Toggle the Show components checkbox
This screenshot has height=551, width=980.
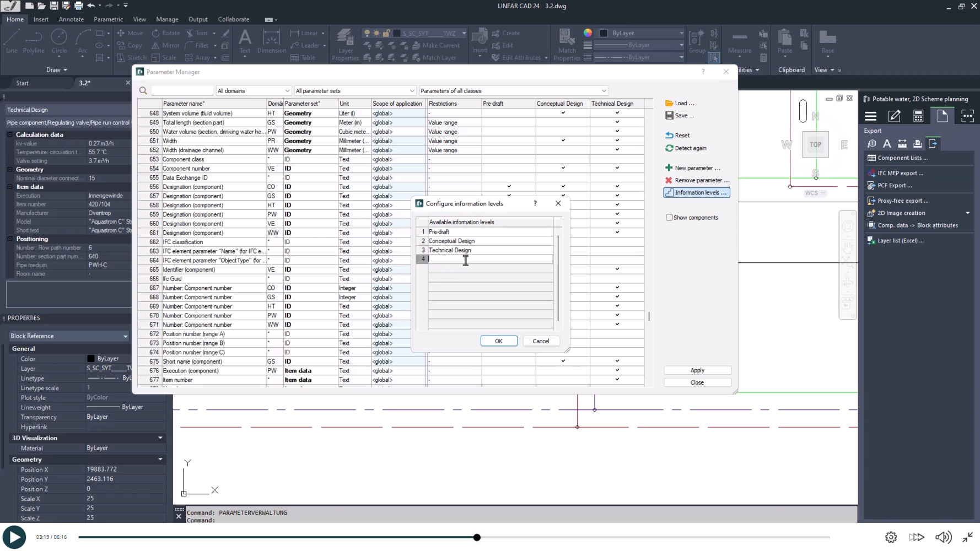pyautogui.click(x=669, y=218)
